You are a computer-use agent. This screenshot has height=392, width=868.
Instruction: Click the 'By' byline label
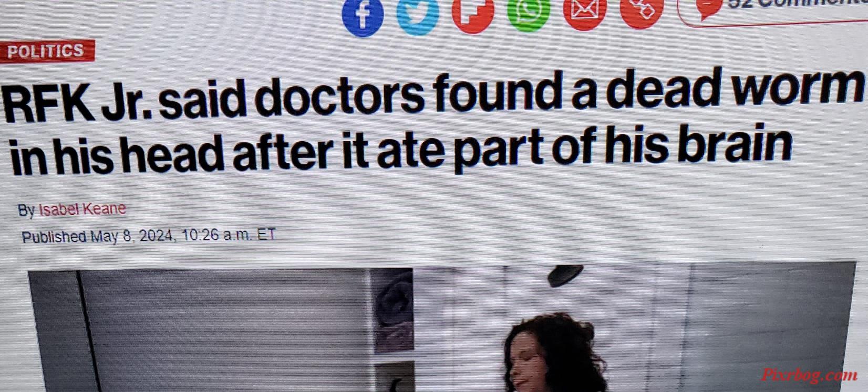click(26, 210)
